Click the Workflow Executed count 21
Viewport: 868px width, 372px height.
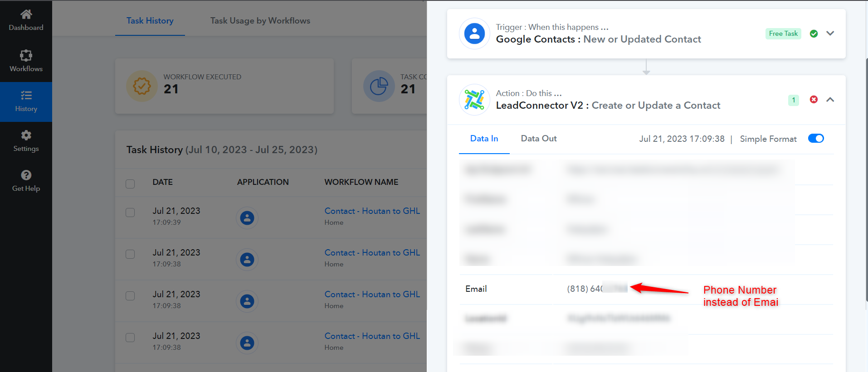[171, 89]
